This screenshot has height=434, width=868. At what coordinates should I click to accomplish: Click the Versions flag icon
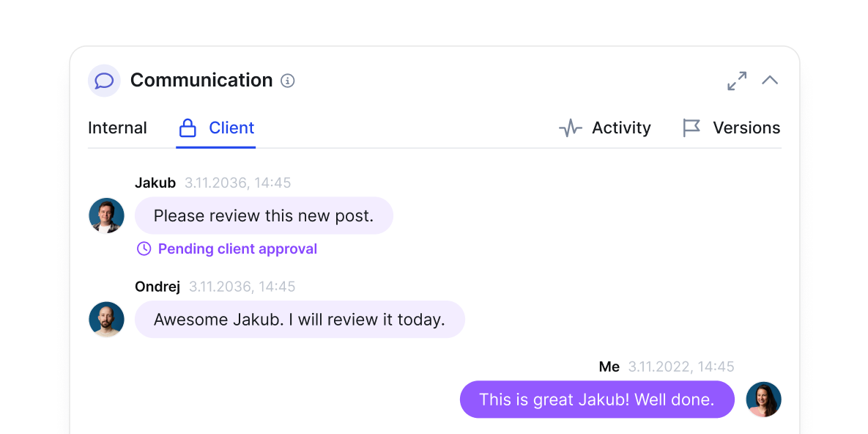coord(689,127)
